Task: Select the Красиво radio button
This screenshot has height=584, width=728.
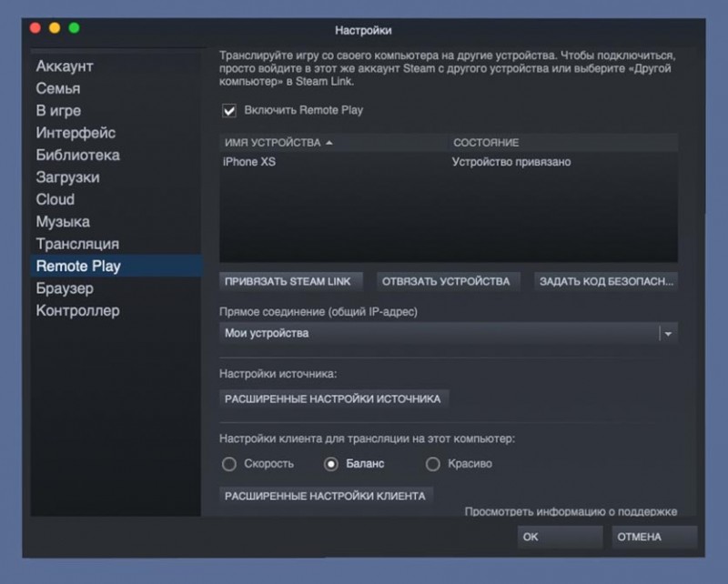Action: [x=433, y=464]
